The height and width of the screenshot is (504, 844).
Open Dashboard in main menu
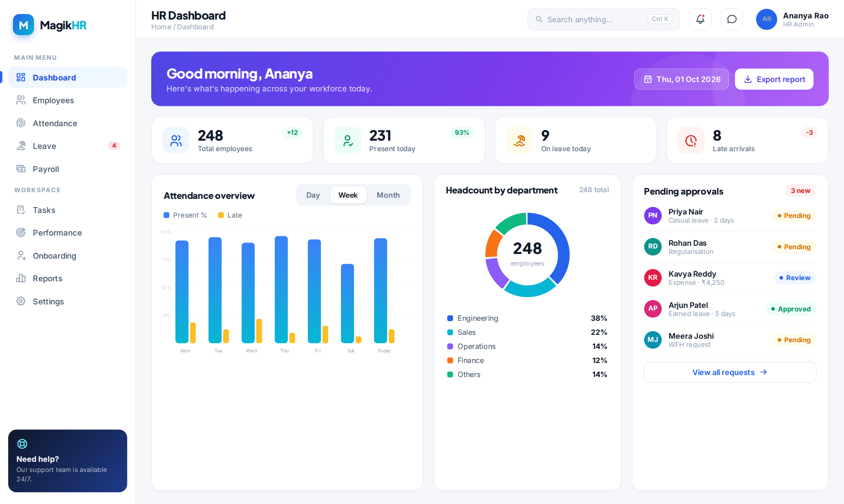pos(68,77)
